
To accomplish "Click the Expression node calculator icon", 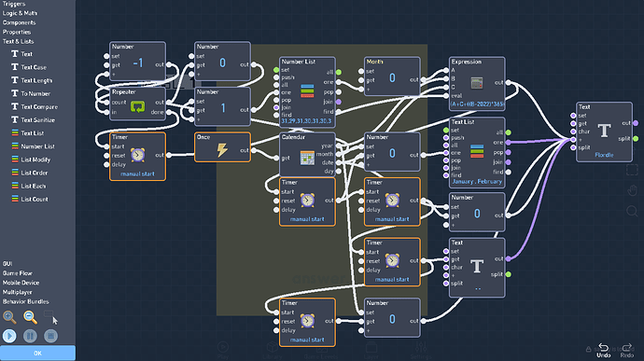I will [476, 83].
